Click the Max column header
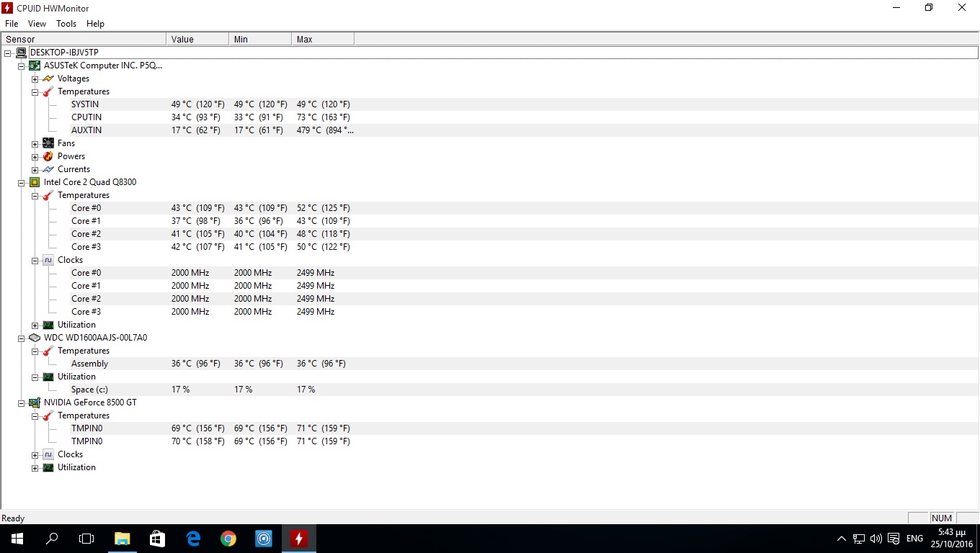Image resolution: width=980 pixels, height=553 pixels. [322, 39]
